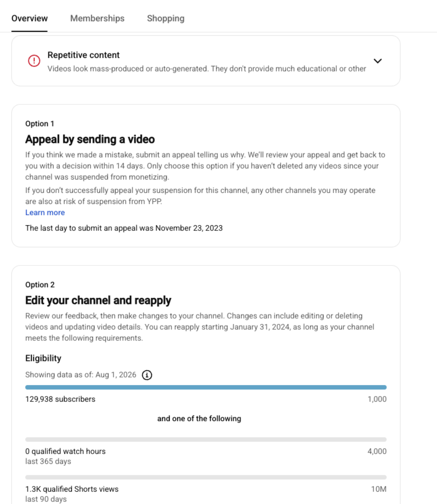Image resolution: width=437 pixels, height=504 pixels.
Task: Click the 129,938 subscribers count
Action: pyautogui.click(x=60, y=399)
